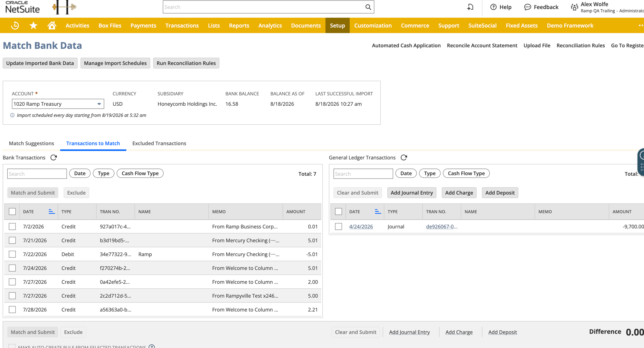Screen dimensions: 644x348
Task: Open the Shortcuts star icon
Action: tap(33, 25)
